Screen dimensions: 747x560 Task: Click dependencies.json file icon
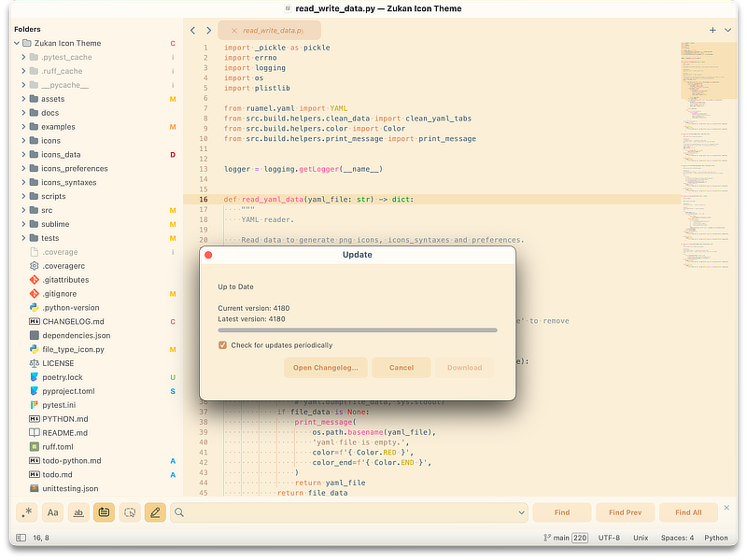pos(35,335)
